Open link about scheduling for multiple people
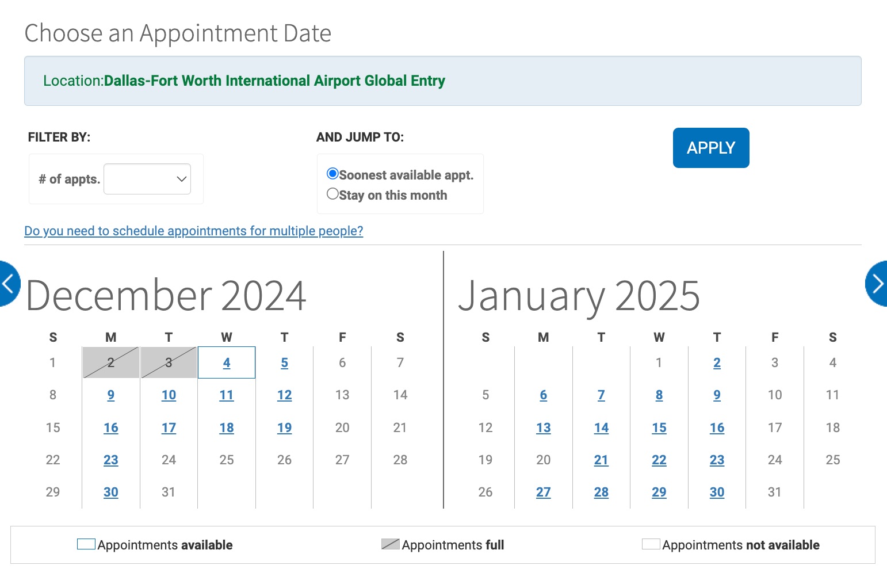 (193, 231)
